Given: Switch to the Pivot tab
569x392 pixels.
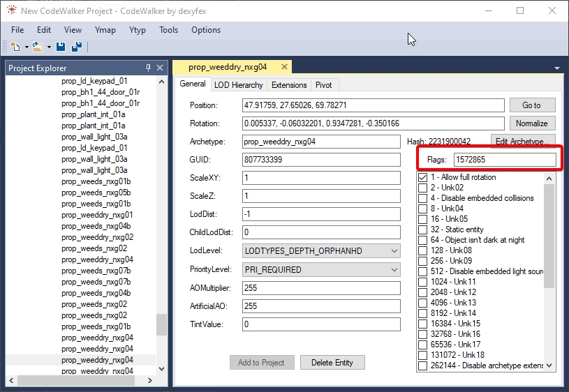Looking at the screenshot, I should point(323,85).
